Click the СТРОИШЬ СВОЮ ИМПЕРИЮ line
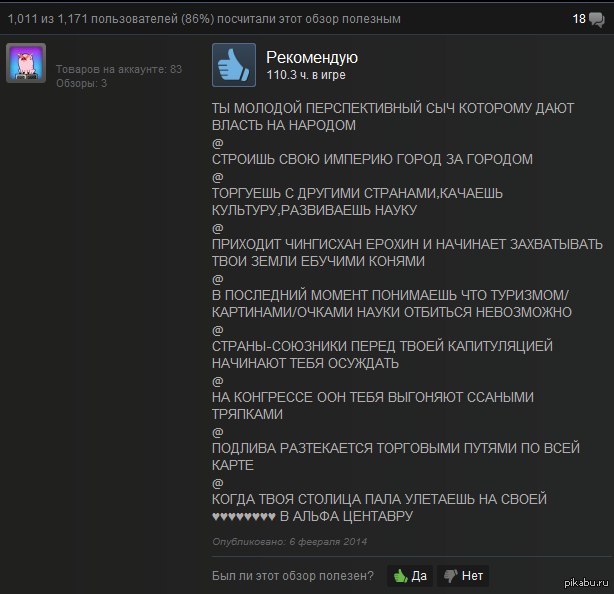 [372, 159]
